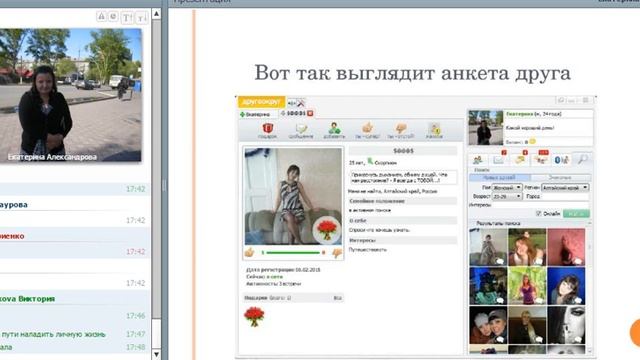
Task: Open the friends list tab icon
Action: pyautogui.click(x=478, y=160)
